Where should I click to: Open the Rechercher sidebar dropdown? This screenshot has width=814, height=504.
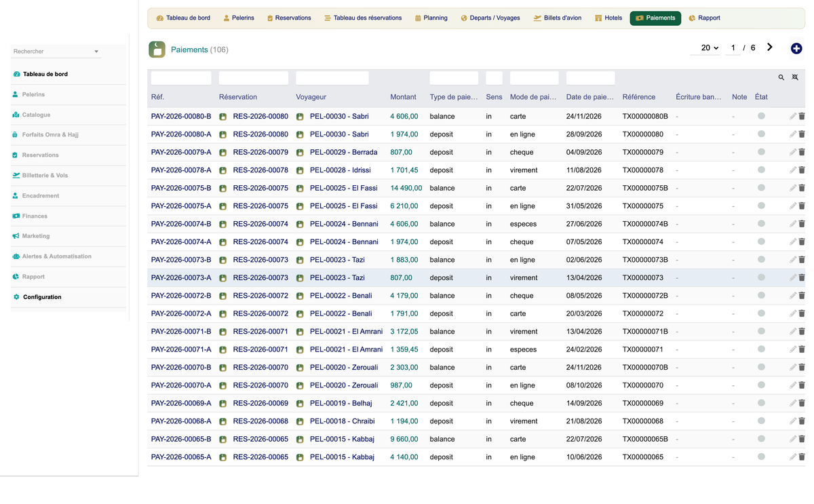[x=56, y=52]
